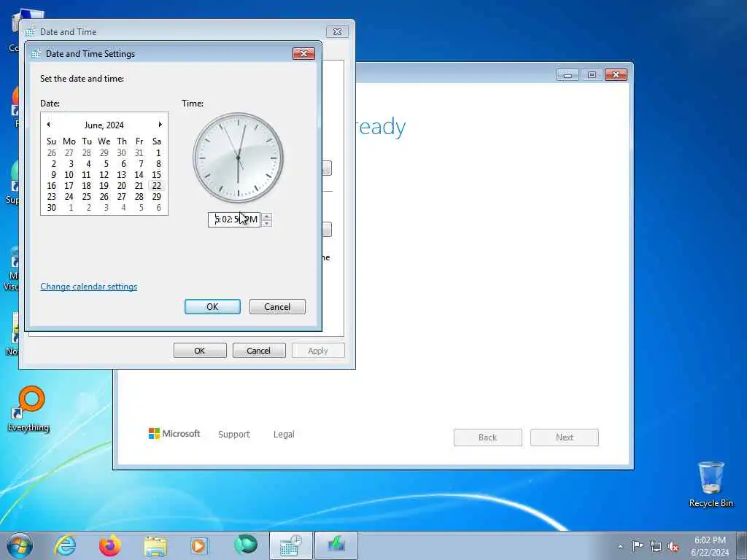This screenshot has height=560, width=747.
Task: Select June 1 in the calendar
Action: [158, 153]
